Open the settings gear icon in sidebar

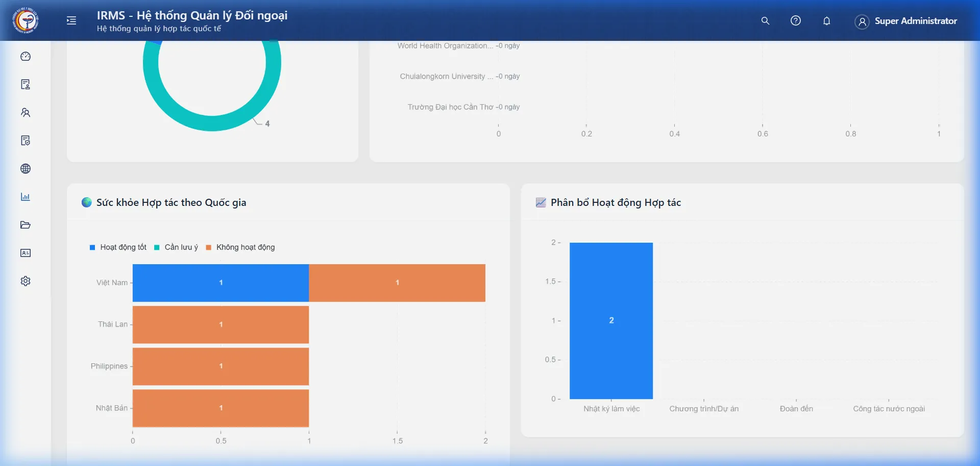(26, 282)
